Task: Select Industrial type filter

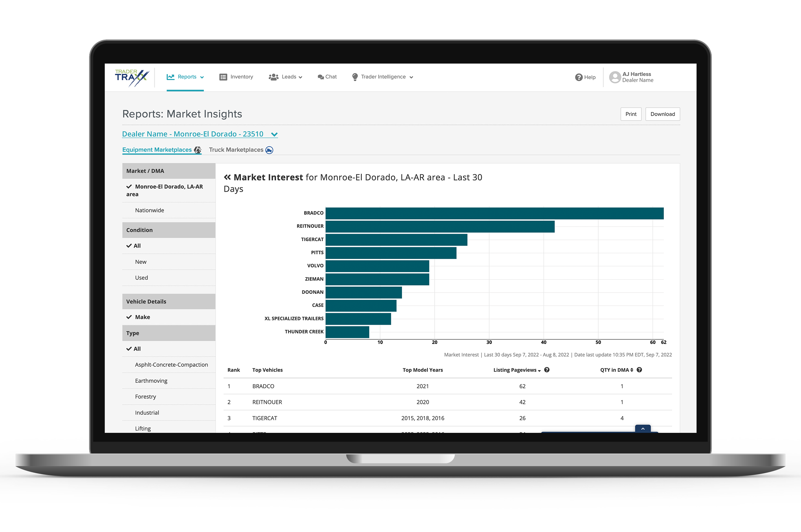Action: coord(169,413)
